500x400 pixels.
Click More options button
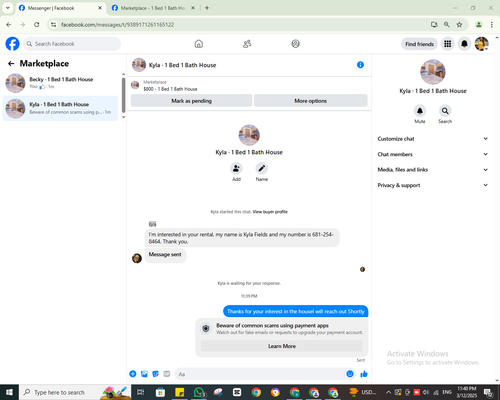pos(311,101)
